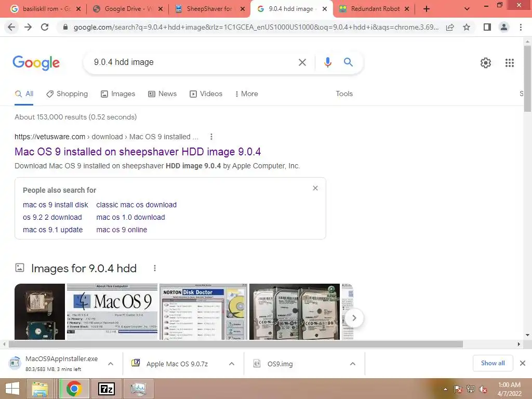Open Action Center flag icon
This screenshot has height=399, width=532.
458,389
